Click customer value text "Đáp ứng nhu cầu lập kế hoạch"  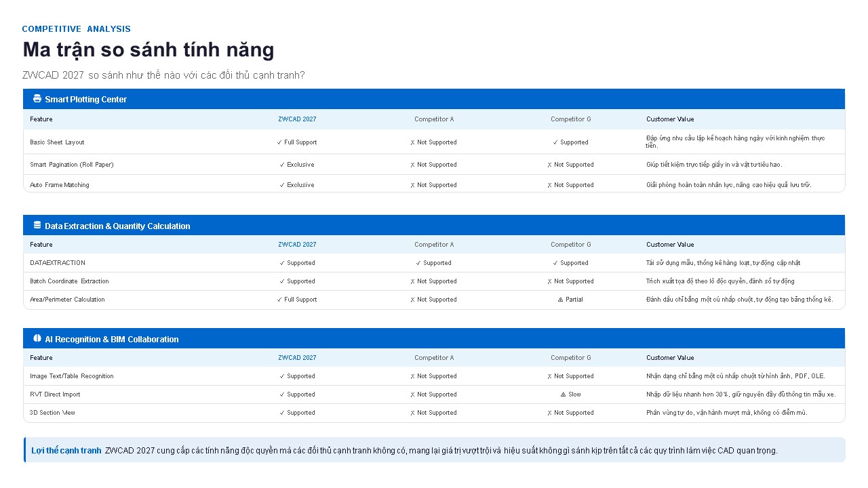coord(736,142)
